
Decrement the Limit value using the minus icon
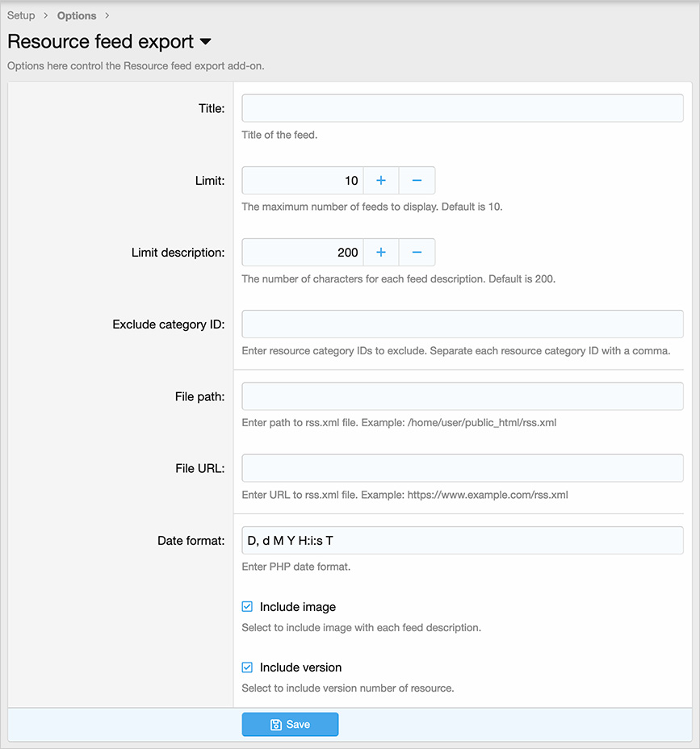click(417, 180)
